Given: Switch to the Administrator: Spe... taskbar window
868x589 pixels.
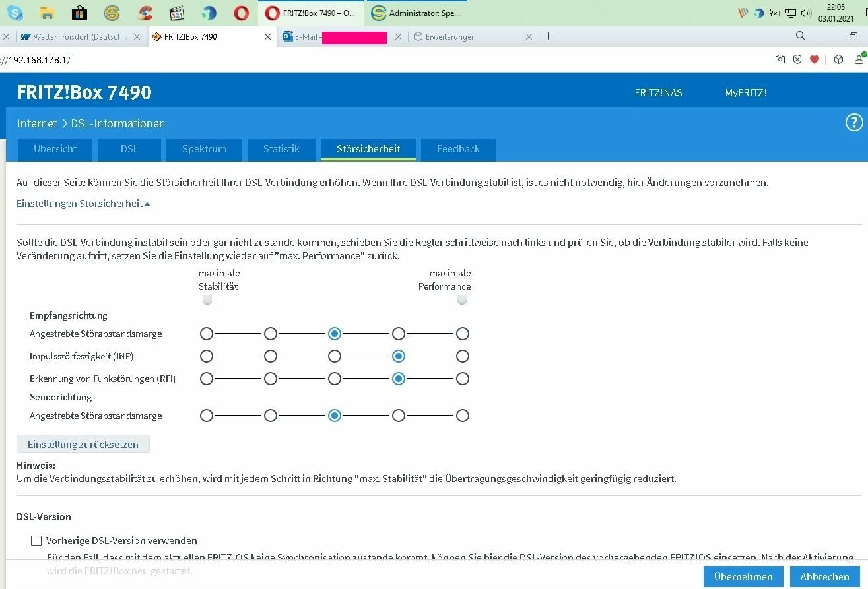Looking at the screenshot, I should coord(417,13).
